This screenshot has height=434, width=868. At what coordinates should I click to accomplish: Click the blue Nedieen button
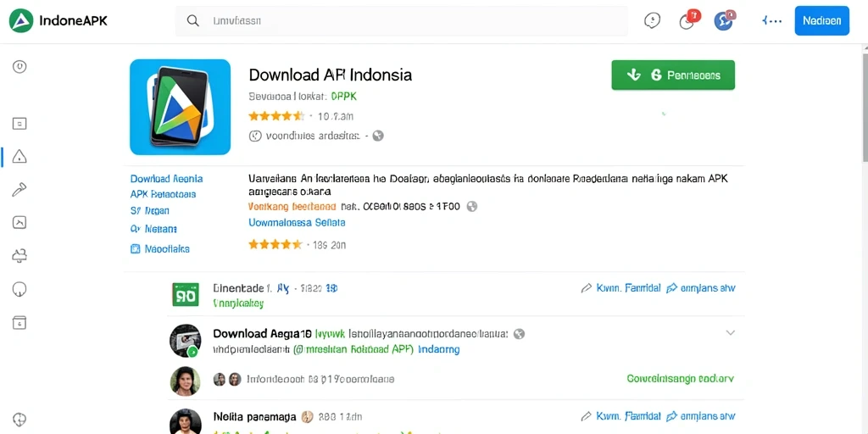(821, 21)
